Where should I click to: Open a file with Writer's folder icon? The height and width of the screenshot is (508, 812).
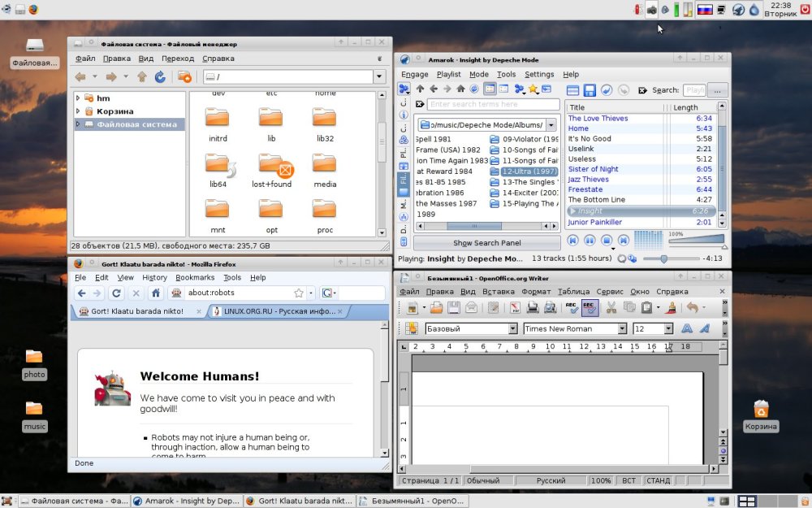(x=437, y=308)
